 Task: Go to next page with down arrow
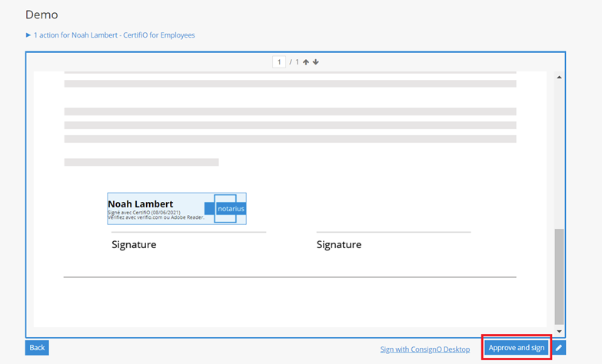tap(315, 62)
